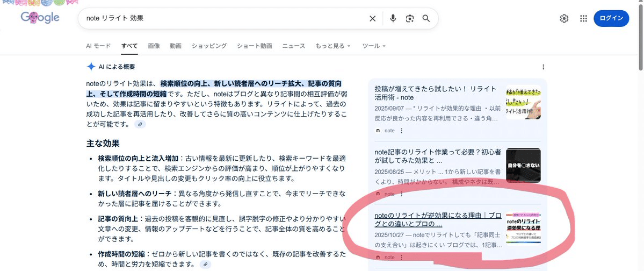Screen dimensions: 644x271
Task: Open the AI overview three-dot menu
Action: [544, 67]
